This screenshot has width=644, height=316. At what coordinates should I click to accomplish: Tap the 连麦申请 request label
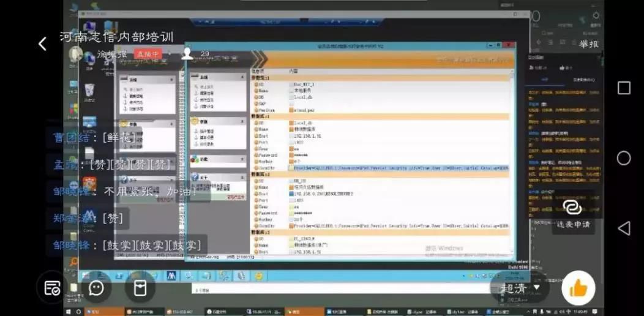coord(574,224)
